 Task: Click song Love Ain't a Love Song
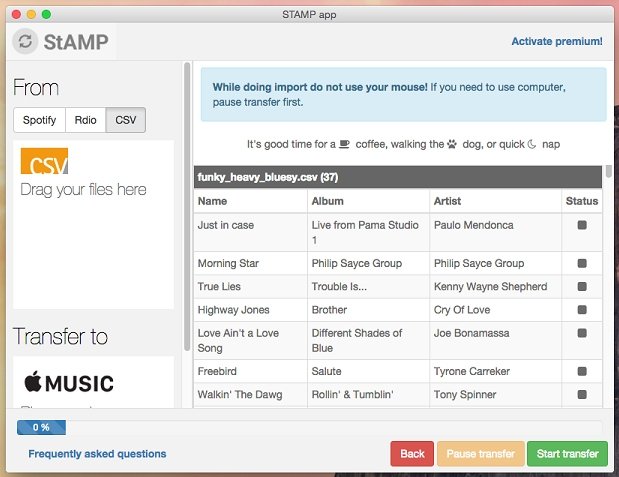[x=238, y=340]
